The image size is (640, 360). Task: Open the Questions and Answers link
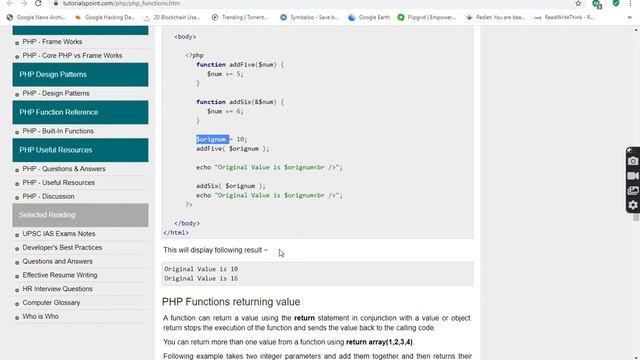point(58,261)
